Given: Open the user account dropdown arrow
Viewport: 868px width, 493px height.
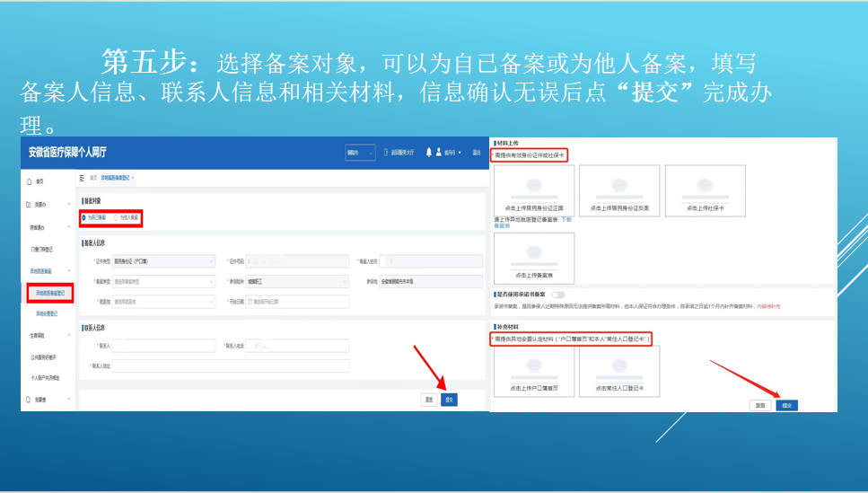Looking at the screenshot, I should [460, 153].
